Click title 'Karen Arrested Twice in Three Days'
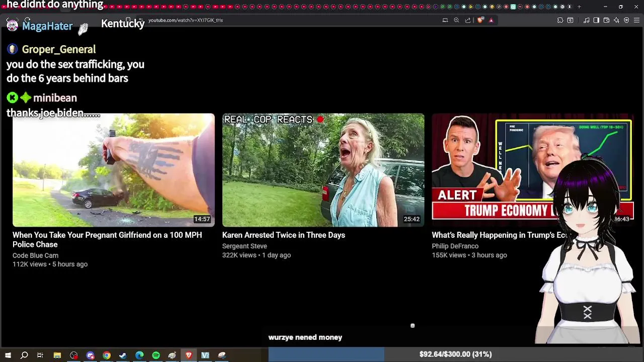The width and height of the screenshot is (644, 362). [x=284, y=235]
